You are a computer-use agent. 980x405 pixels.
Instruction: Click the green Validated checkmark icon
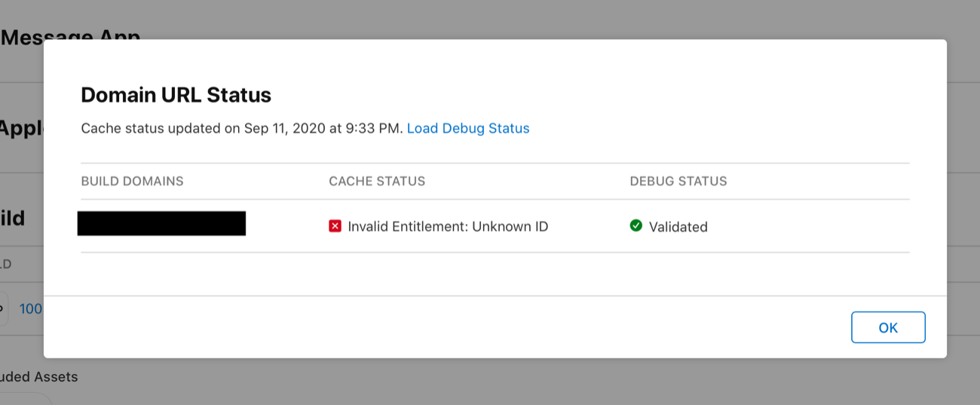[x=636, y=226]
